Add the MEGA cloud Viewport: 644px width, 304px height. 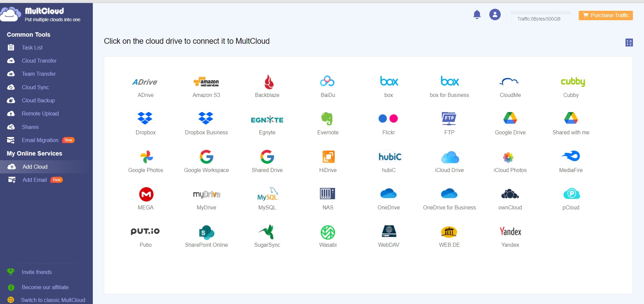pyautogui.click(x=146, y=194)
